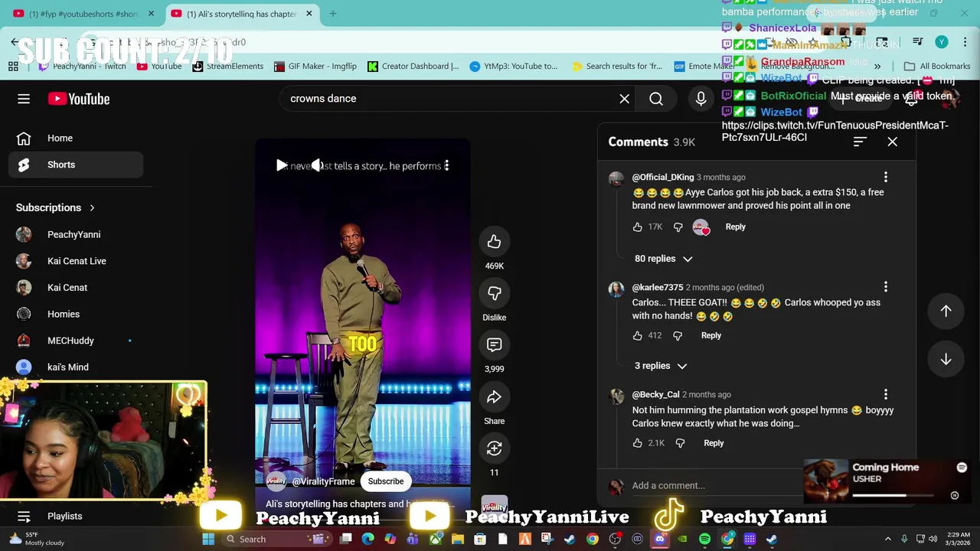This screenshot has height=551, width=980.
Task: Go to next short with down arrow
Action: (x=946, y=360)
